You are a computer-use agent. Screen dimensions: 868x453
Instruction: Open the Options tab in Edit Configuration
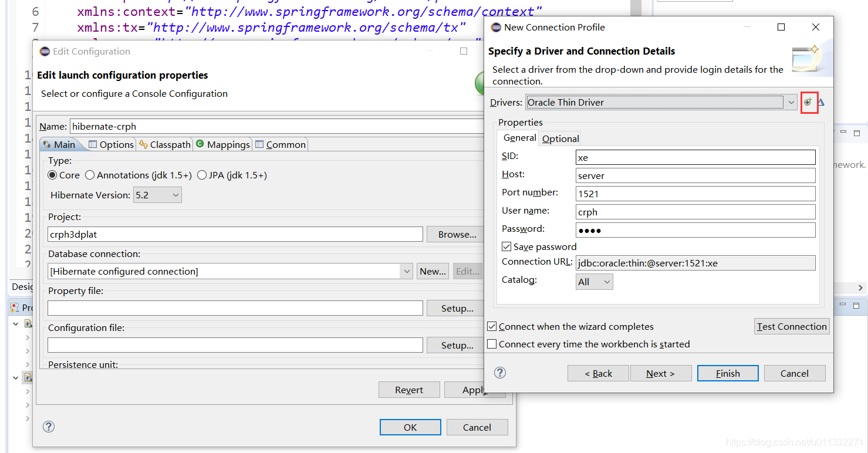(111, 144)
